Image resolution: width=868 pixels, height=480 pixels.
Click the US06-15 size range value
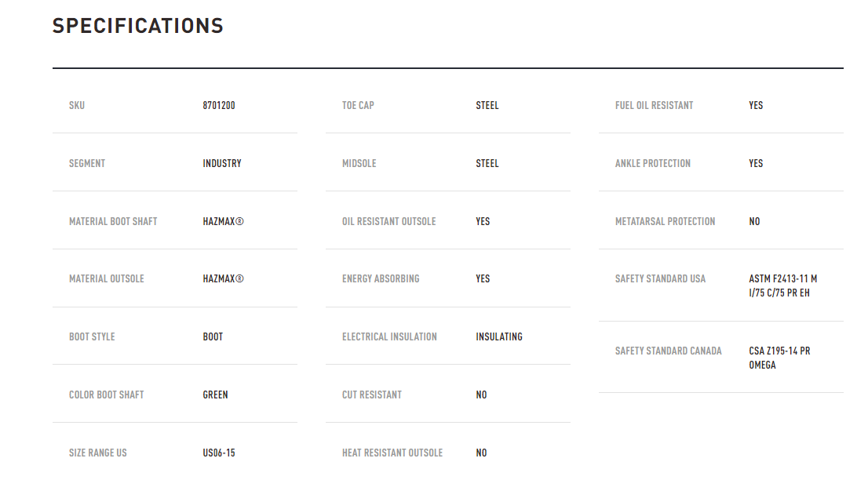point(219,453)
